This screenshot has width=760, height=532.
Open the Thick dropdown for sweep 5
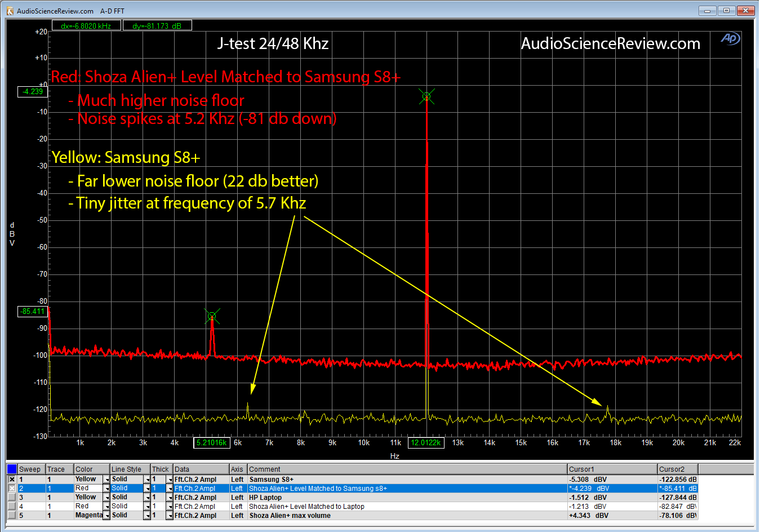(170, 516)
